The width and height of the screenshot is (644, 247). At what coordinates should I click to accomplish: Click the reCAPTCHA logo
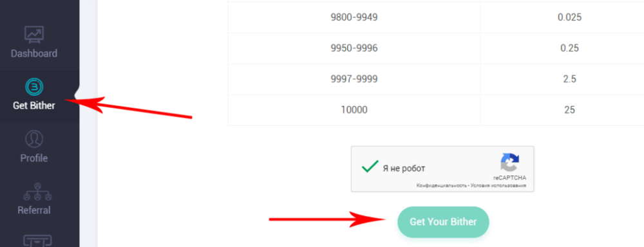(x=509, y=163)
